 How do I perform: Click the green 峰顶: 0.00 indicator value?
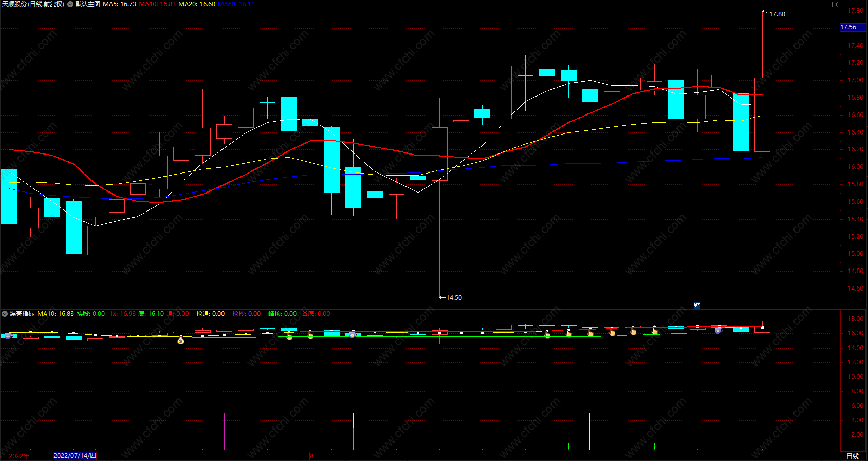(x=282, y=314)
